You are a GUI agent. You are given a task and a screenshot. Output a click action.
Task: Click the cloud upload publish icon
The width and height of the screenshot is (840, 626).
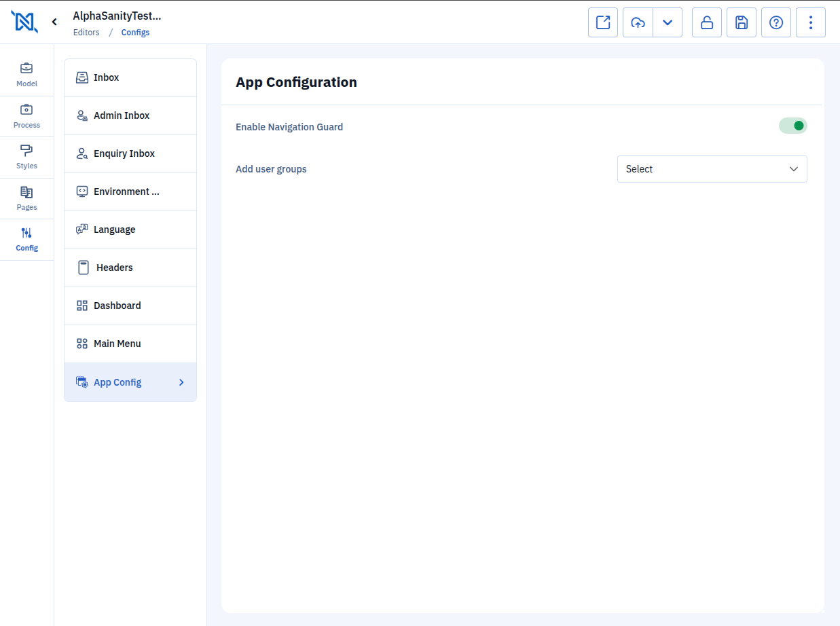pos(638,22)
